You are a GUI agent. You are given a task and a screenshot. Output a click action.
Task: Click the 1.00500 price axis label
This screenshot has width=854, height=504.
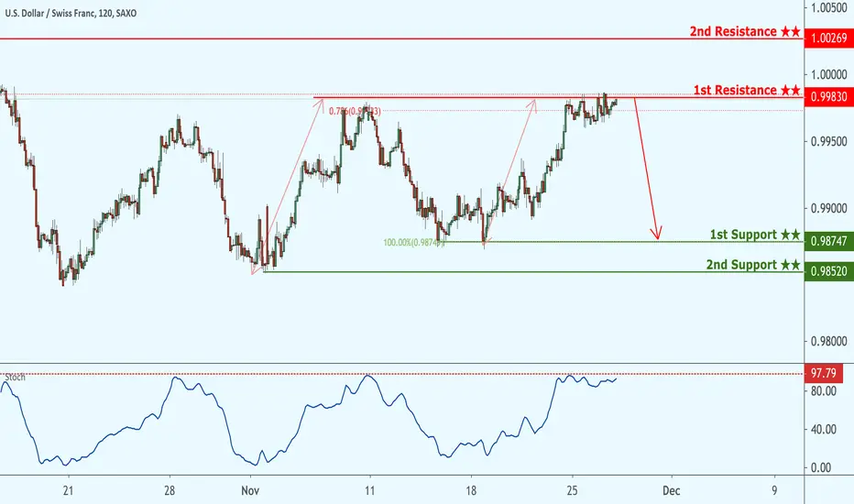tap(829, 7)
